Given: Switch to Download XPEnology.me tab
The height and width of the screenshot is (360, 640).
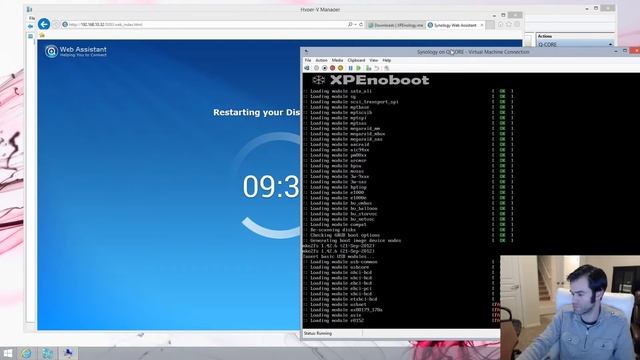Looking at the screenshot, I should [x=395, y=25].
